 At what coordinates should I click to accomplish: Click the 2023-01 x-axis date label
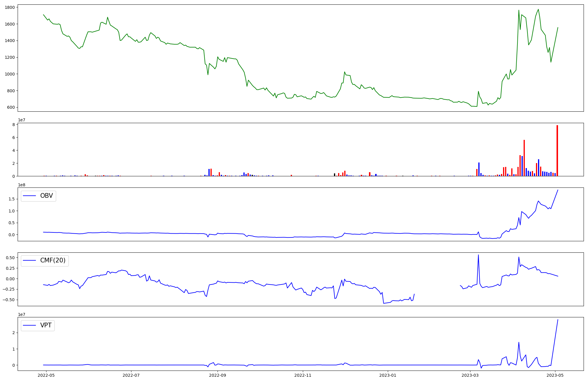[388, 375]
